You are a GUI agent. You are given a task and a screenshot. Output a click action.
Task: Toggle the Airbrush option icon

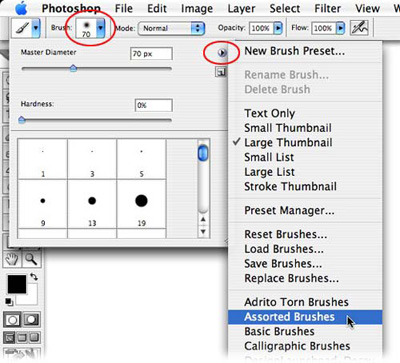(359, 28)
